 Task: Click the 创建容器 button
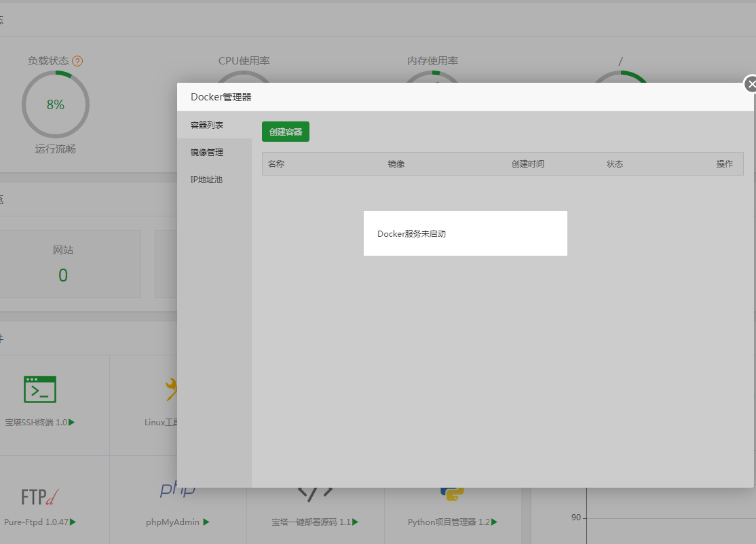286,132
